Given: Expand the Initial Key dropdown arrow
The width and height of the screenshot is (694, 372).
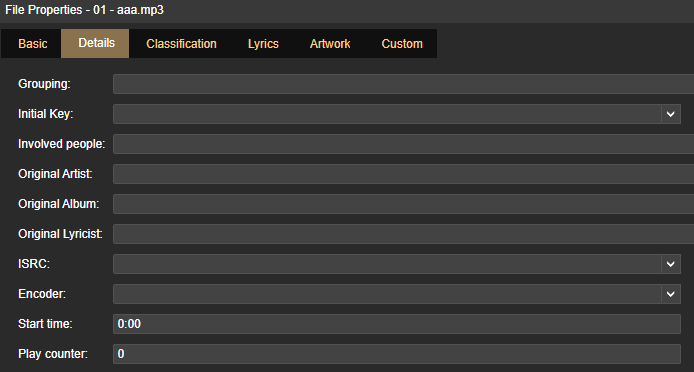Looking at the screenshot, I should click(671, 114).
